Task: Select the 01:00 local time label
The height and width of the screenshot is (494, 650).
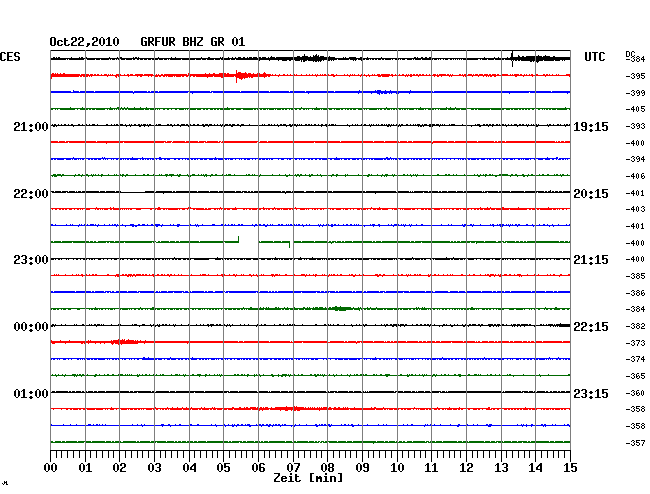Action: [x=31, y=394]
